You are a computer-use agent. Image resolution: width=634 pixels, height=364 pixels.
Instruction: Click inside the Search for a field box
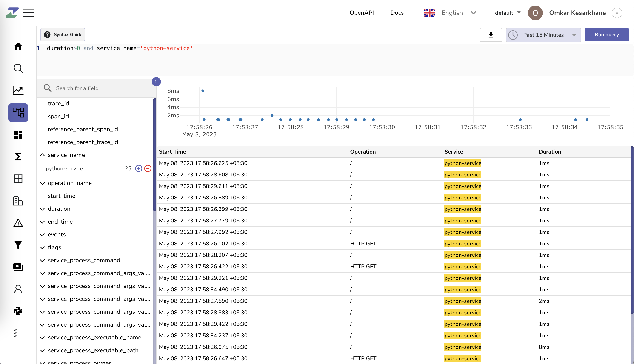coord(95,88)
